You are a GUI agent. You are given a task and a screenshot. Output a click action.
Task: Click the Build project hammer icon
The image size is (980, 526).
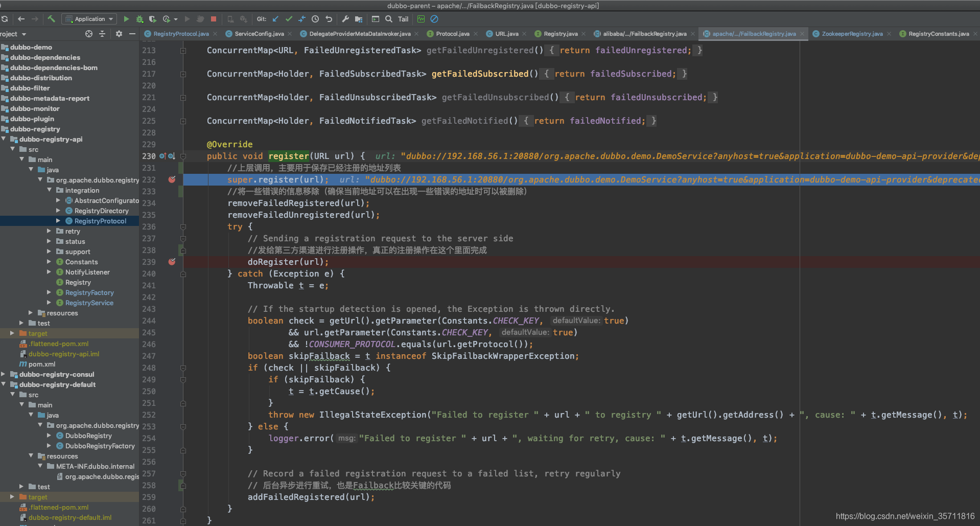(x=51, y=19)
